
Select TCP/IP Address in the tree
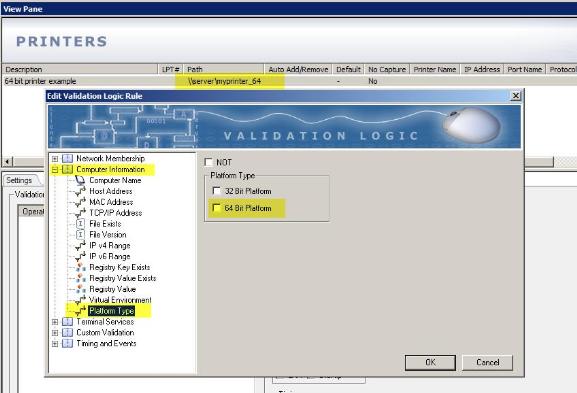click(116, 213)
